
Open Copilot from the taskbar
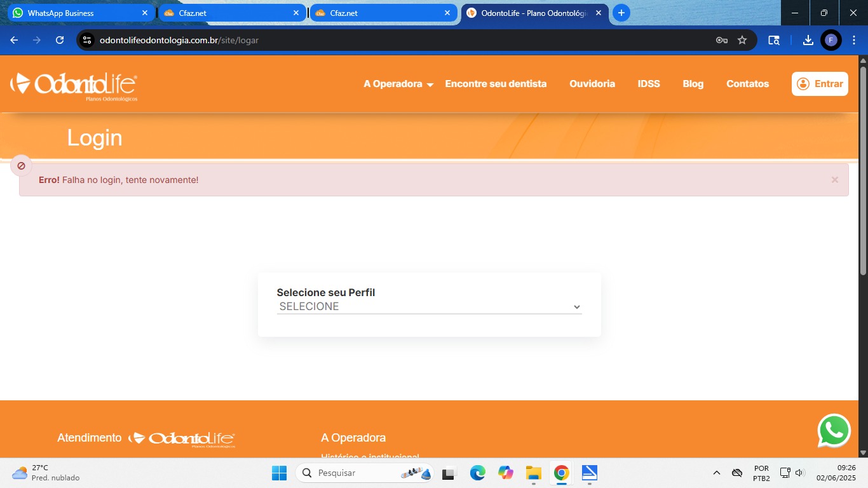[x=506, y=473]
